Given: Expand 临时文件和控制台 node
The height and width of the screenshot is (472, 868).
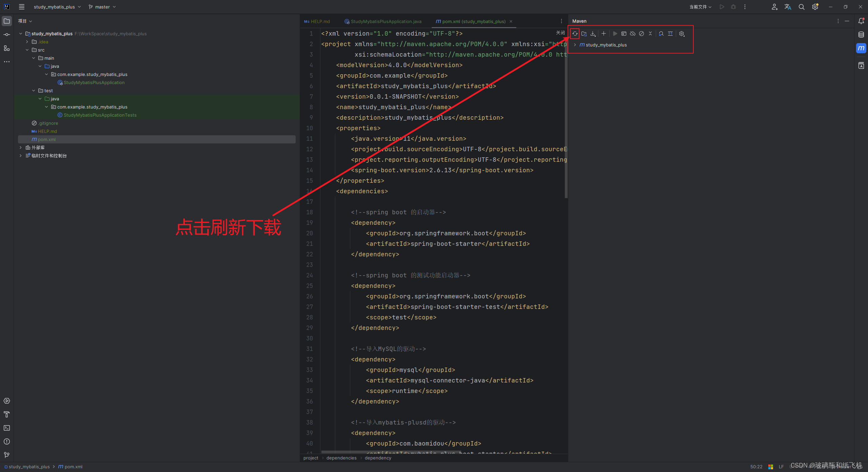Looking at the screenshot, I should (x=21, y=156).
